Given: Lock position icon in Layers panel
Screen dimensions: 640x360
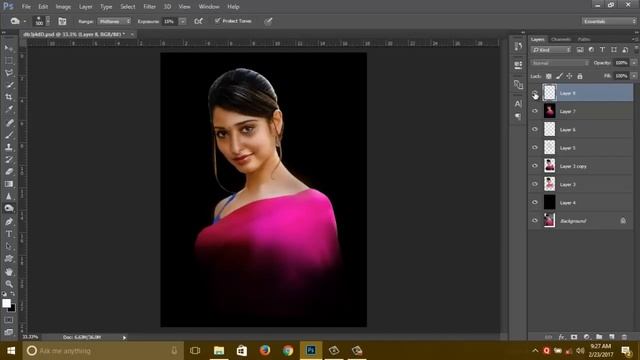Looking at the screenshot, I should [569, 76].
